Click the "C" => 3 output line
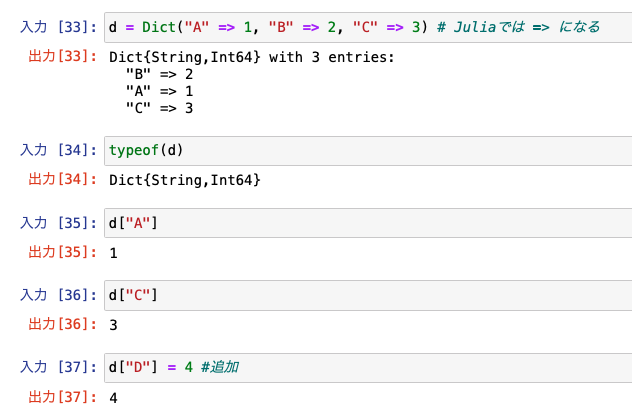This screenshot has width=632, height=416. tap(160, 108)
